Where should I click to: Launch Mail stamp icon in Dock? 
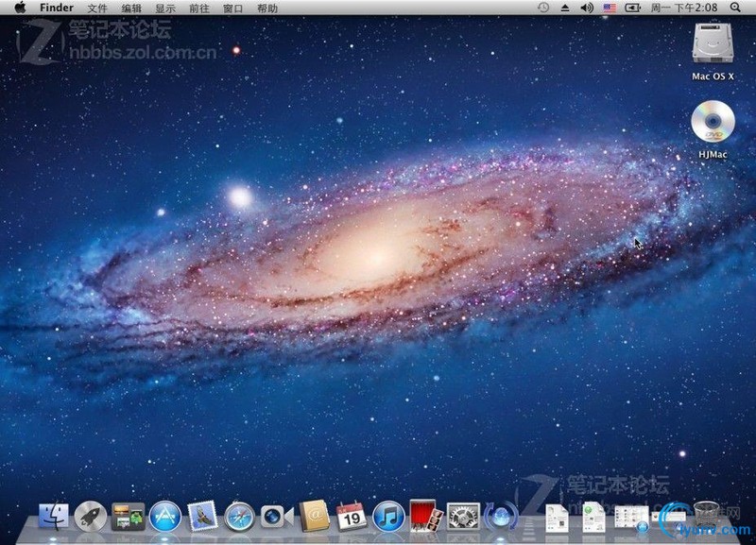[202, 516]
